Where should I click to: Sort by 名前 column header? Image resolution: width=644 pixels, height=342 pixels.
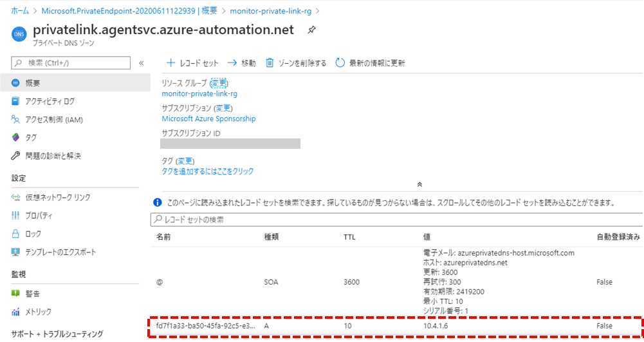click(163, 237)
